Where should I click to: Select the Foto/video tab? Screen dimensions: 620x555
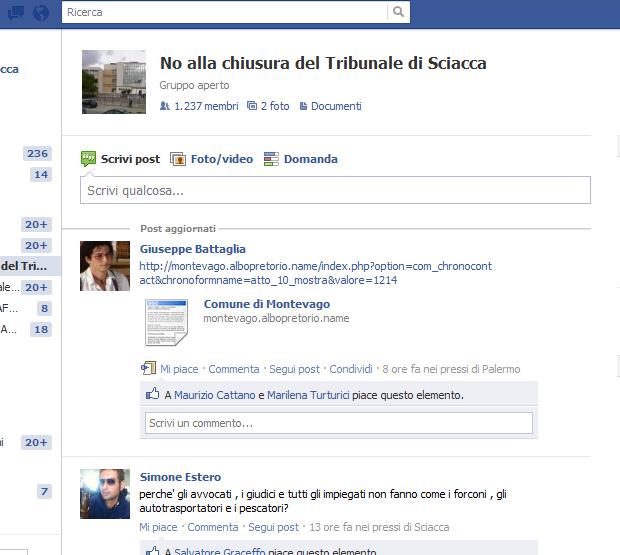pos(222,159)
